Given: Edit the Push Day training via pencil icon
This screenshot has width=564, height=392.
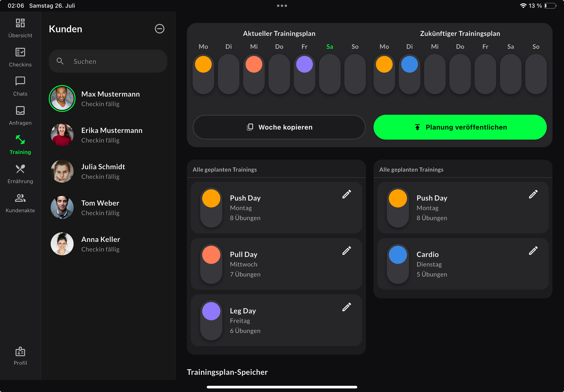Looking at the screenshot, I should click(346, 194).
